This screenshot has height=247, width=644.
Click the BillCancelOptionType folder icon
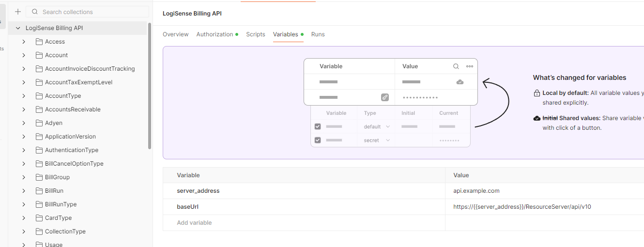pyautogui.click(x=39, y=164)
